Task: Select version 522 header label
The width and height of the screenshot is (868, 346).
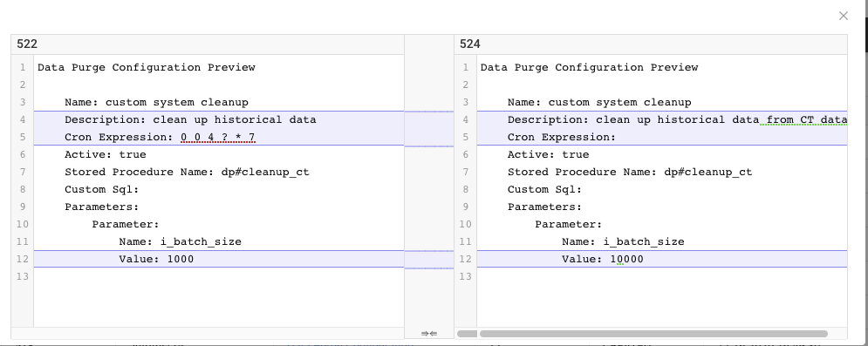Action: point(27,44)
